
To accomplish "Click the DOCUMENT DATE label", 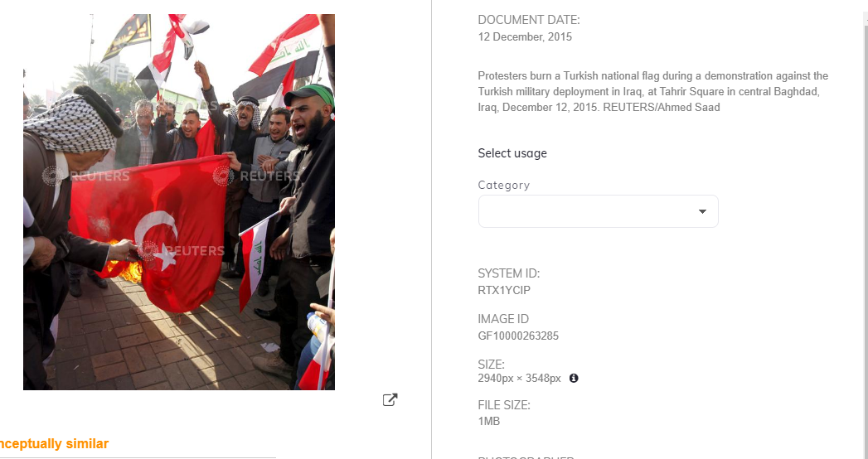I will click(x=529, y=20).
